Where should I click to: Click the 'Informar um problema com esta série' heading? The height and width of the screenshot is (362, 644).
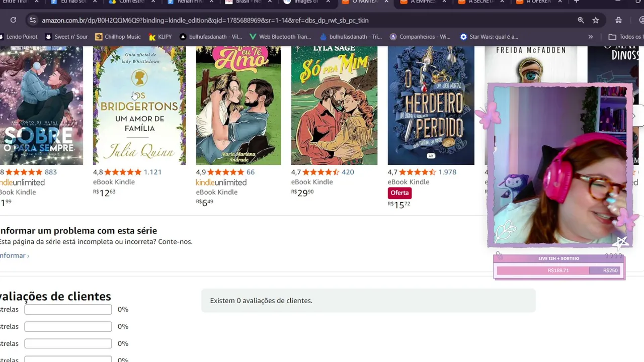coord(78,231)
